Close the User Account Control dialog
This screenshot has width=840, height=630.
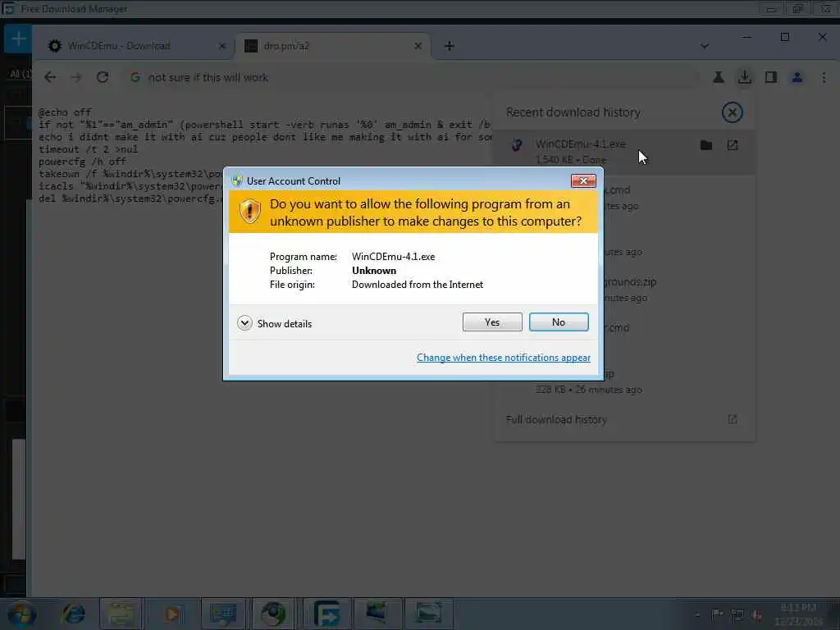coord(583,180)
